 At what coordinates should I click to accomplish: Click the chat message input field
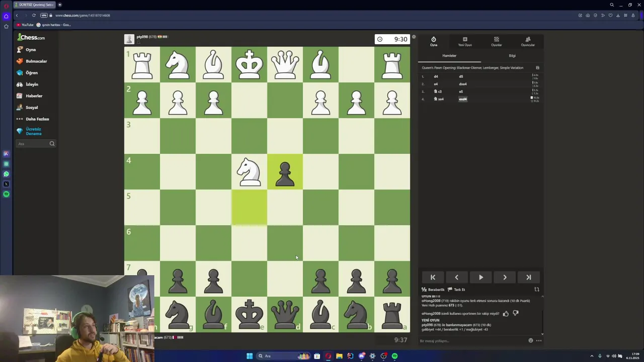pos(471,341)
